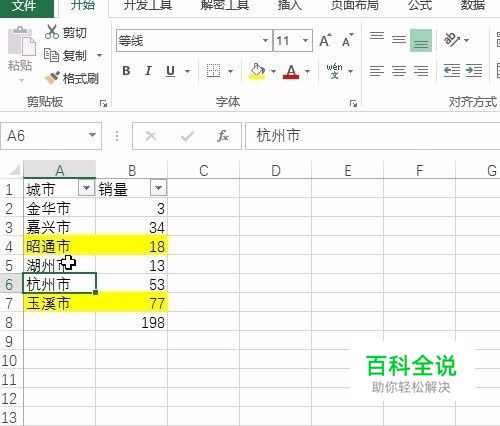The width and height of the screenshot is (500, 426).
Task: Switch to the 页面布局 tab
Action: tap(355, 5)
